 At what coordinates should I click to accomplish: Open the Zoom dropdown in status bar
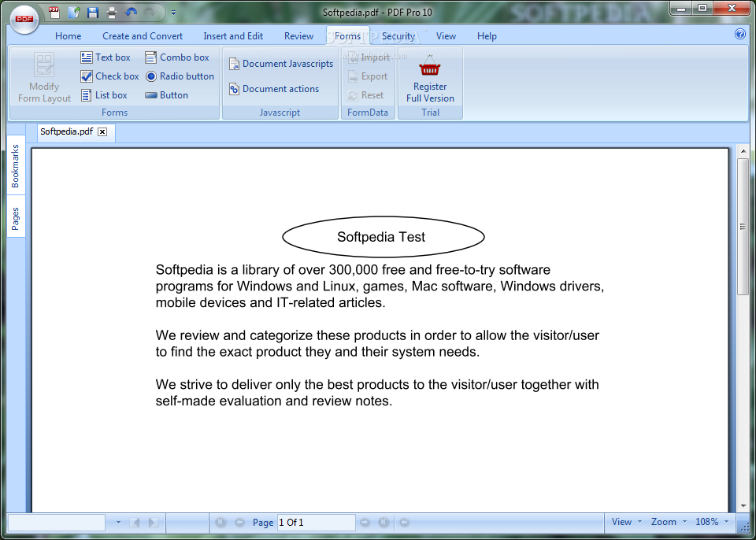669,522
